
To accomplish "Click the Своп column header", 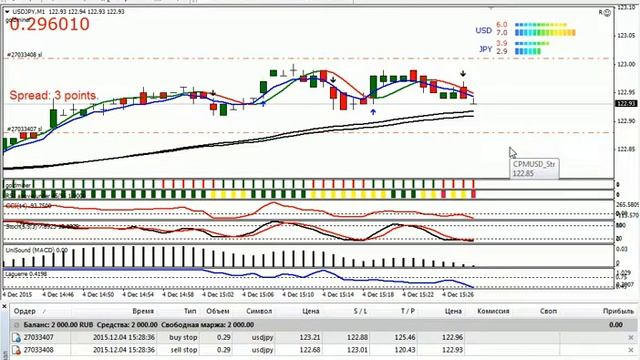I will (x=548, y=311).
